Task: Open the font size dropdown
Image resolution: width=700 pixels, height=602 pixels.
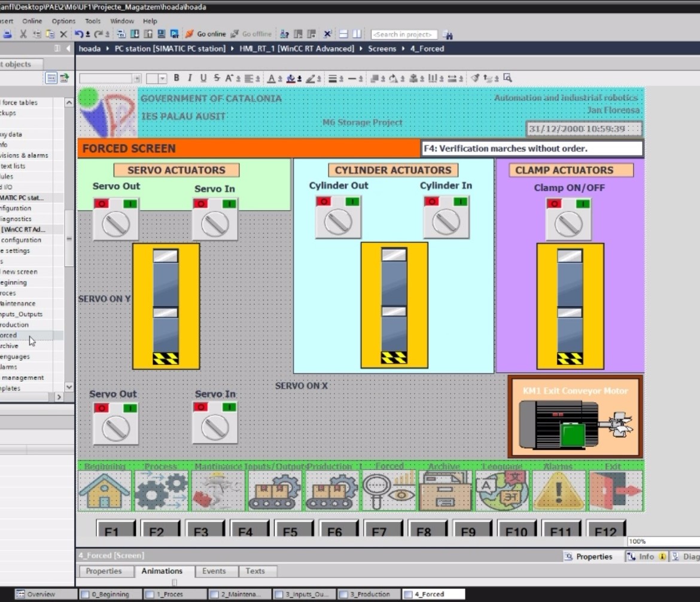Action: pyautogui.click(x=163, y=78)
